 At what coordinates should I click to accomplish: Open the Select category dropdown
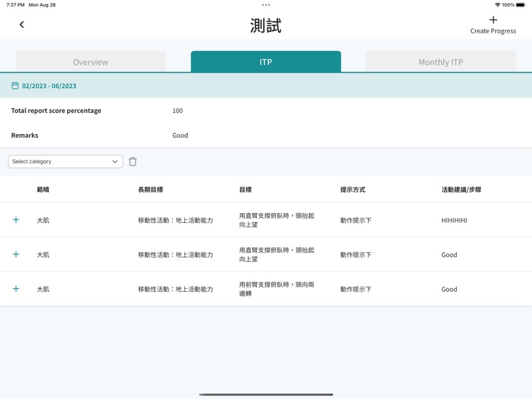point(65,162)
